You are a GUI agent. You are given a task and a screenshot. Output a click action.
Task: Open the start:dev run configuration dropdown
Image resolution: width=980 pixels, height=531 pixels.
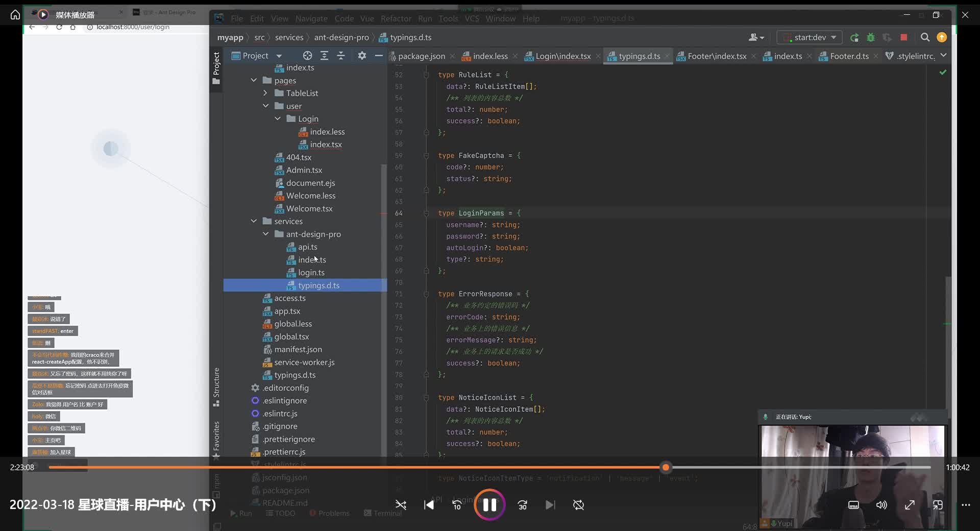point(810,37)
